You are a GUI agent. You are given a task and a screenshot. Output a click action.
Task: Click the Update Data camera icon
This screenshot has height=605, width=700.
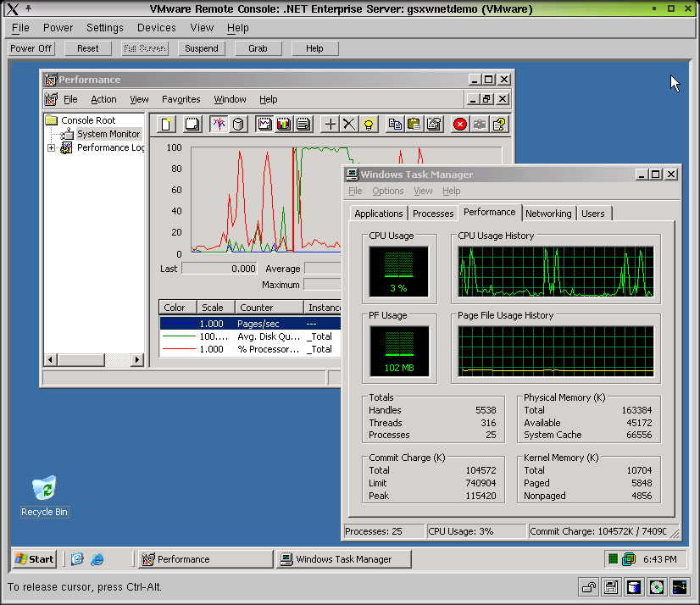coord(480,124)
